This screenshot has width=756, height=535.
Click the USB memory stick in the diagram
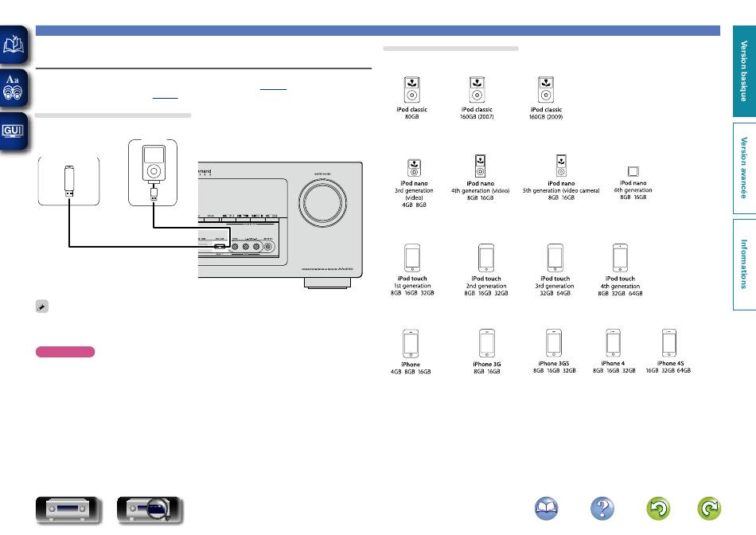(x=69, y=182)
